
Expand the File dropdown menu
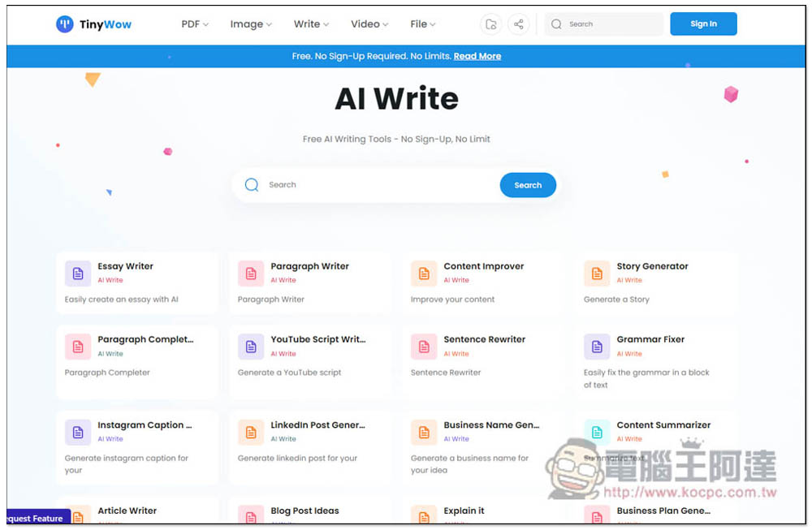422,24
